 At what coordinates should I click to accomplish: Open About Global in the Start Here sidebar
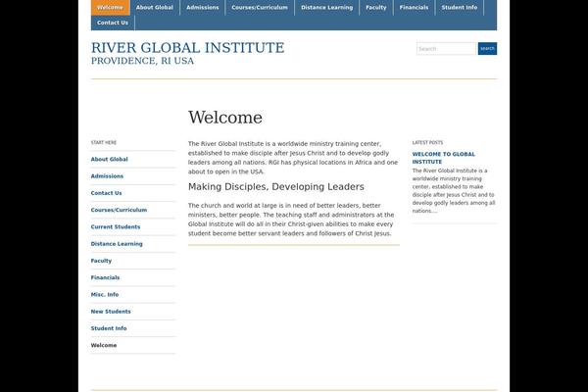tap(109, 159)
